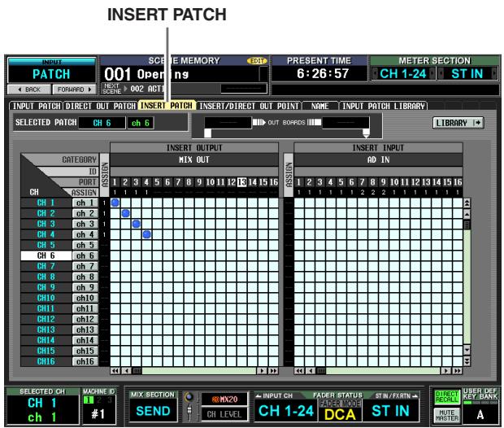Click the DIRECT RECALL button
The width and height of the screenshot is (504, 428).
pos(446,396)
